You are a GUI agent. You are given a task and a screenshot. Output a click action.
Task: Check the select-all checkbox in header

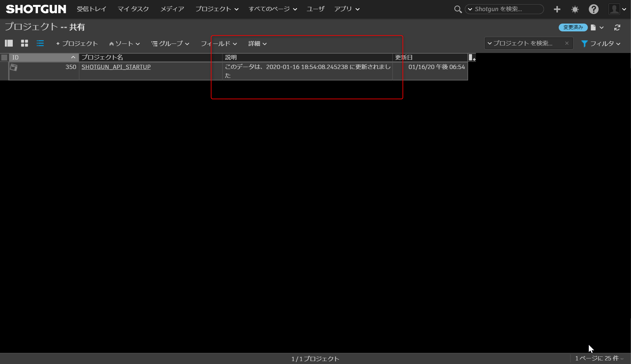(x=4, y=58)
